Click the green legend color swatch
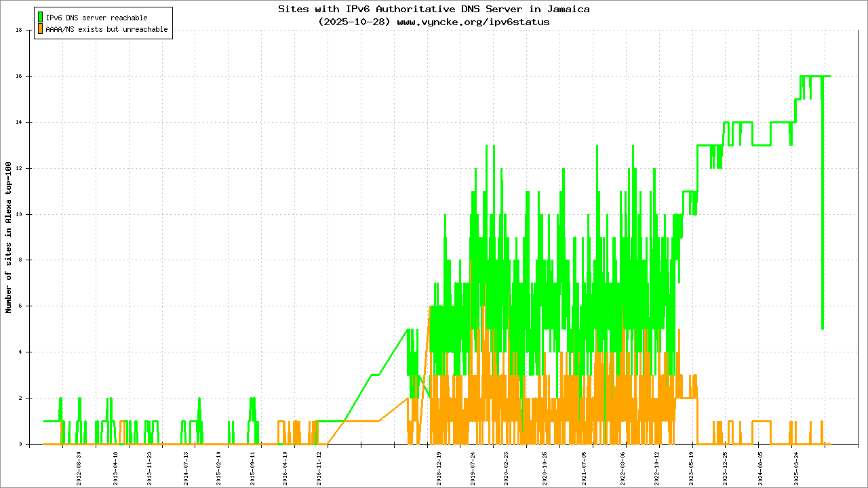 (x=41, y=17)
